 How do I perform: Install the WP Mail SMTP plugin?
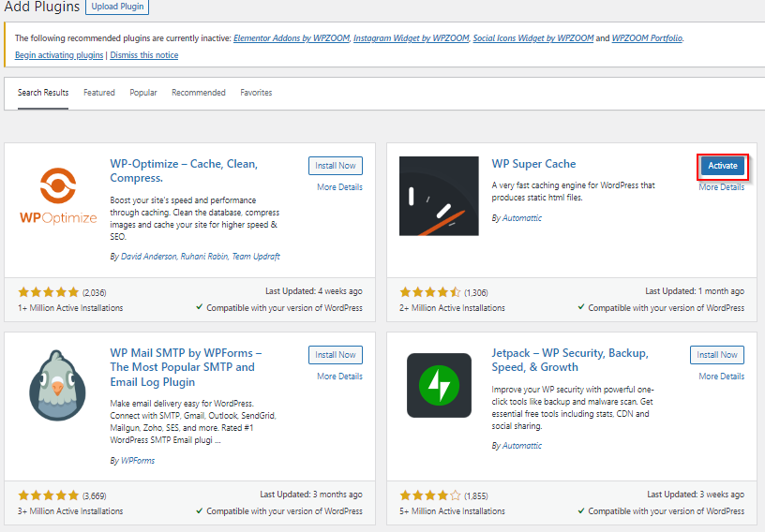(x=336, y=355)
